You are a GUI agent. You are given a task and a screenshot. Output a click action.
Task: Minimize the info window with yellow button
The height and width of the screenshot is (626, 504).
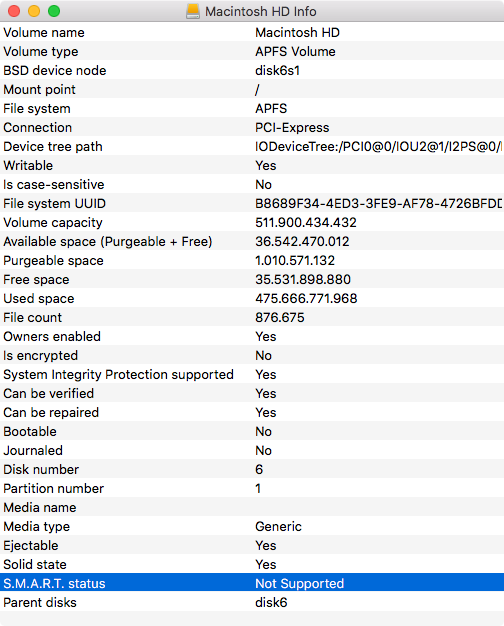(34, 11)
